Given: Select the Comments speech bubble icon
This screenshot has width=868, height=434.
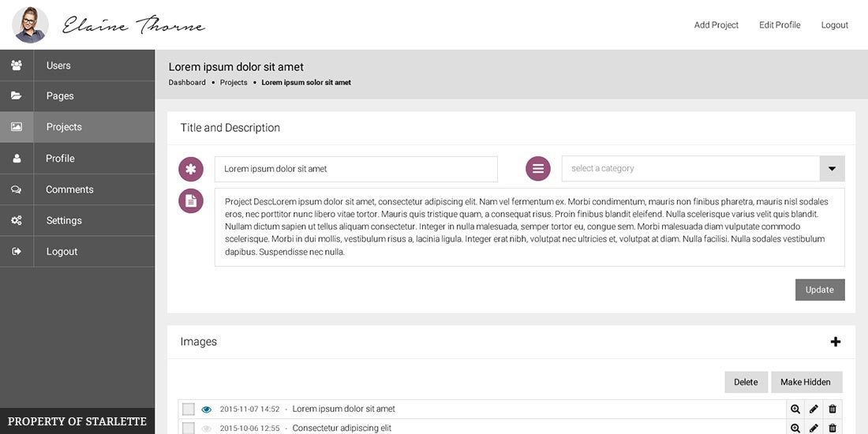Looking at the screenshot, I should pos(17,189).
